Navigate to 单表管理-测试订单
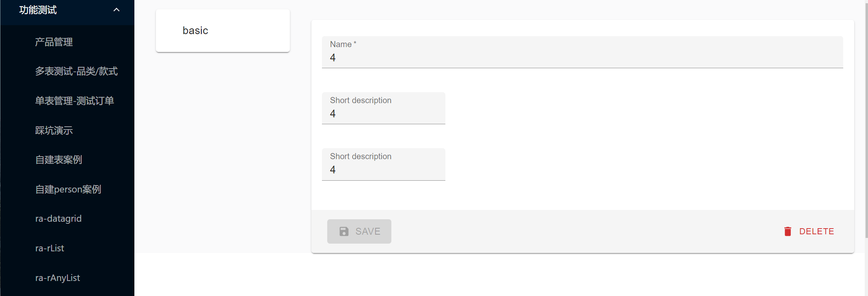This screenshot has width=868, height=296. 74,101
